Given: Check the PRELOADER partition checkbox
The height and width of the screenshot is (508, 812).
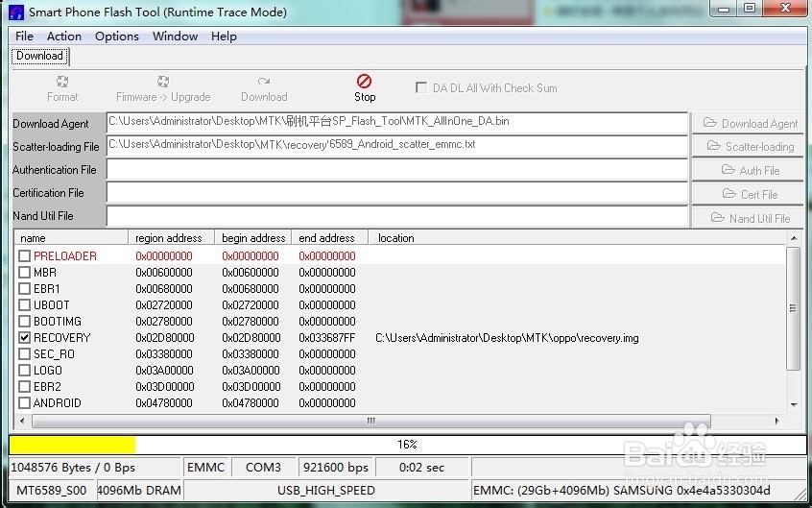Looking at the screenshot, I should coord(24,256).
